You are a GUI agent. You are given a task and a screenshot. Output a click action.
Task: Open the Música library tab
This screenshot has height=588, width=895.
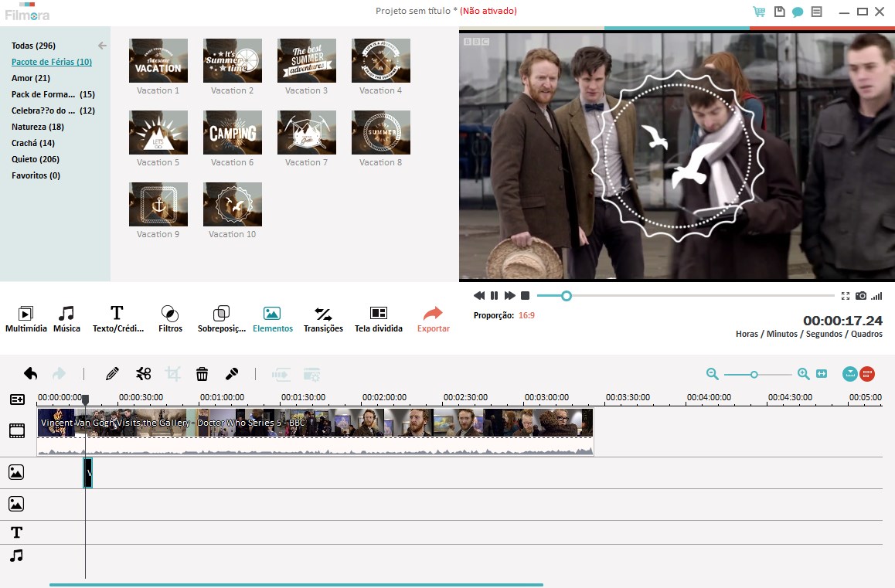66,319
